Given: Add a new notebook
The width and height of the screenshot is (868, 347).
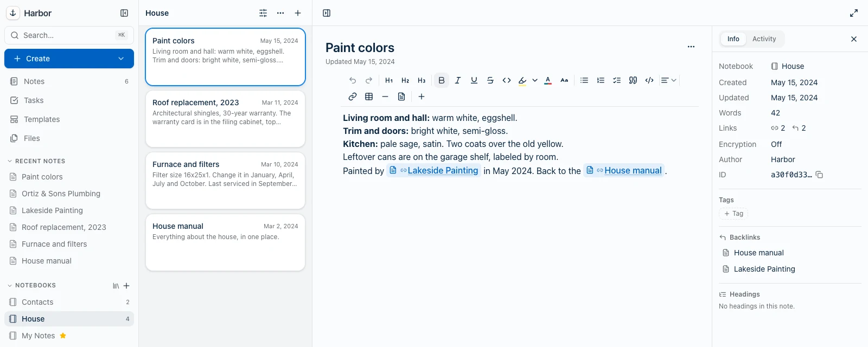Looking at the screenshot, I should 126,286.
